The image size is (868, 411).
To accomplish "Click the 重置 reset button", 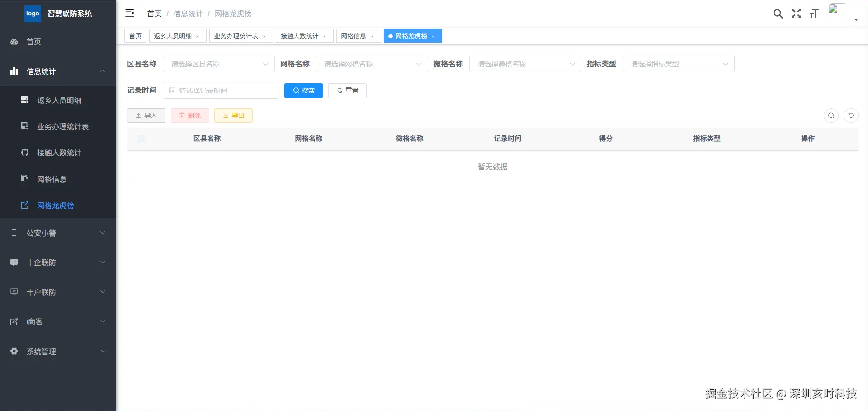I will tap(347, 90).
